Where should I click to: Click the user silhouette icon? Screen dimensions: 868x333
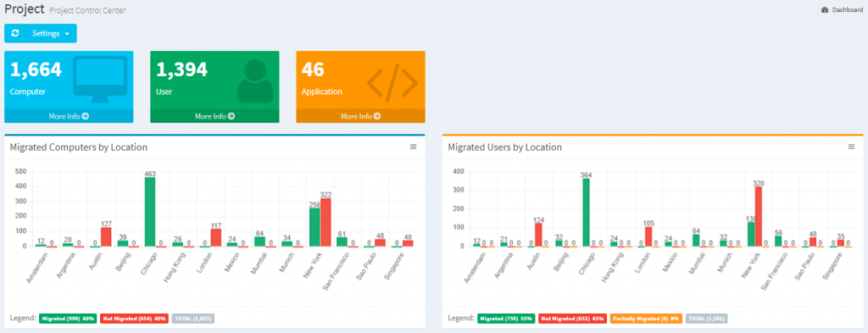[255, 81]
